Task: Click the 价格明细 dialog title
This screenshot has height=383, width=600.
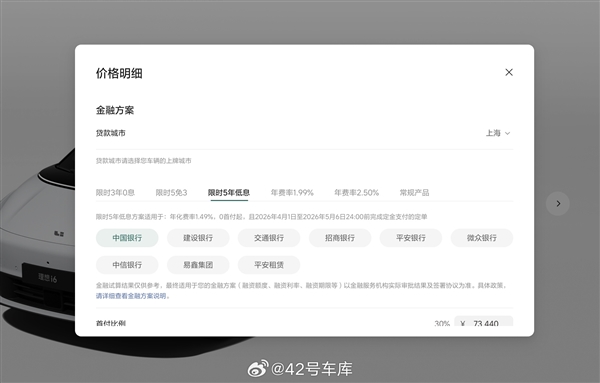Action: tap(119, 73)
